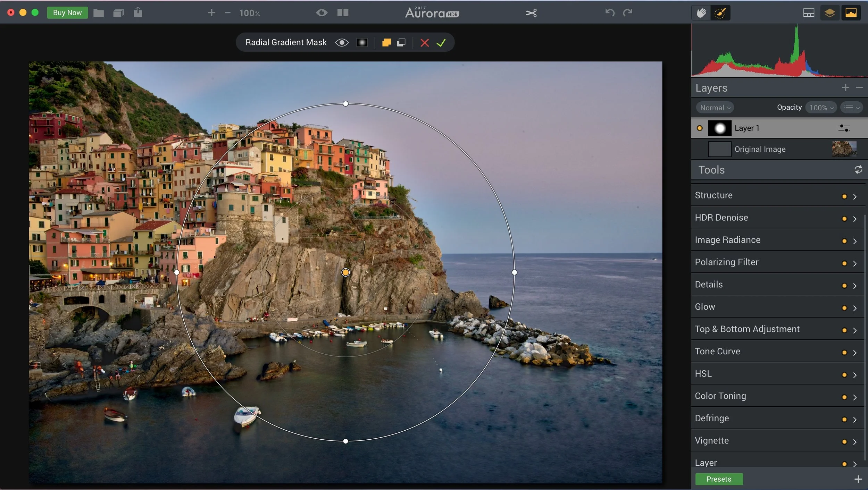Toggle mask visibility eye in the Radial Gradient Mask bar
Image resolution: width=868 pixels, height=490 pixels.
coord(342,43)
